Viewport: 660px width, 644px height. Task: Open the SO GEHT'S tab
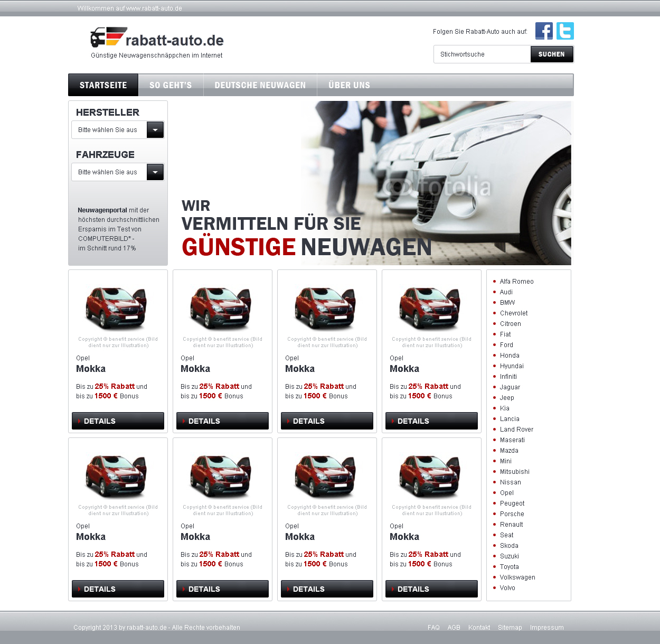coord(171,85)
